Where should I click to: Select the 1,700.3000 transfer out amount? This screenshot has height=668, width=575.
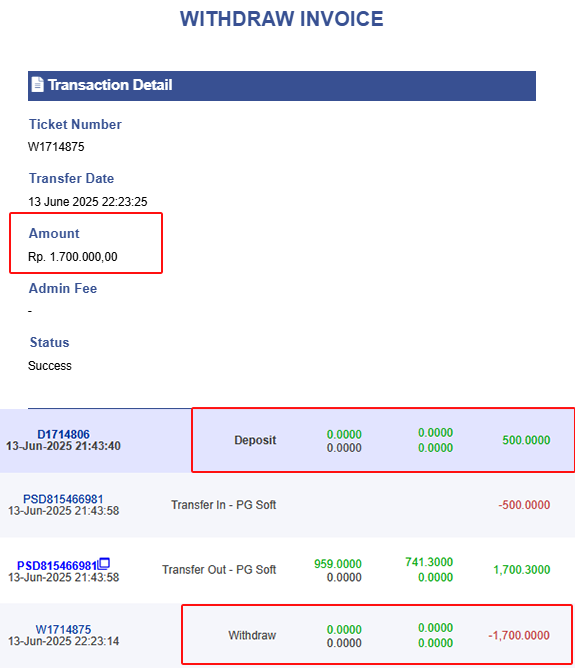tap(522, 570)
